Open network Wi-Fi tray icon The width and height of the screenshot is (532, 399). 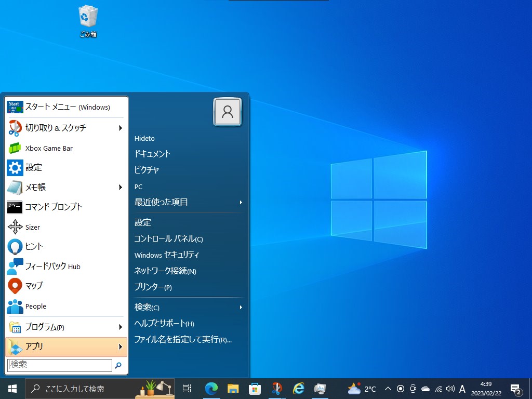pos(438,389)
